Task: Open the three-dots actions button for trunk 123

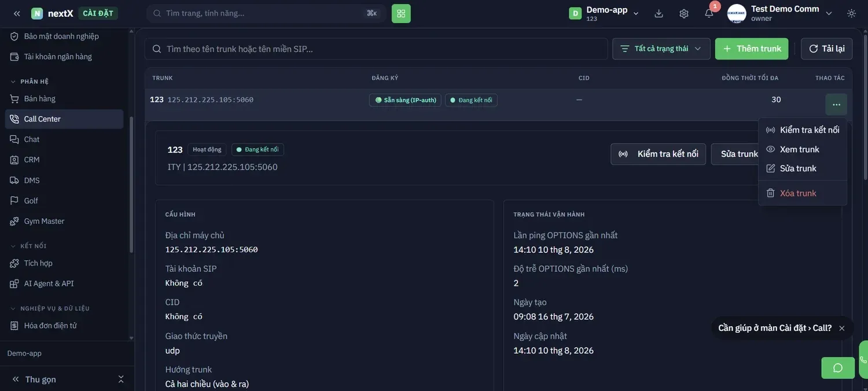Action: coord(836,105)
